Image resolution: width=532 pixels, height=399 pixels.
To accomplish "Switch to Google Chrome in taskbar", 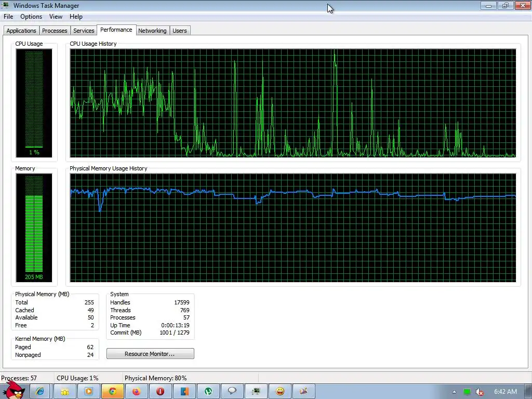I will tap(112, 392).
